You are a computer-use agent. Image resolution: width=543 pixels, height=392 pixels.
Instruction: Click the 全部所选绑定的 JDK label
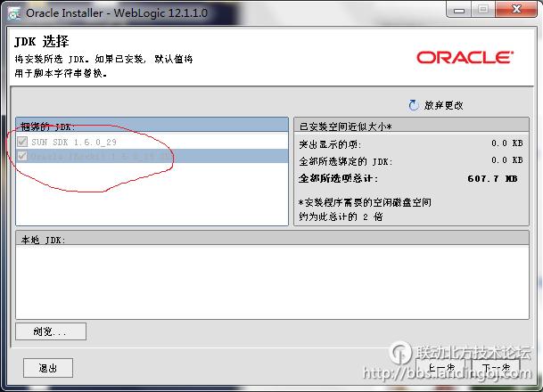tap(346, 161)
